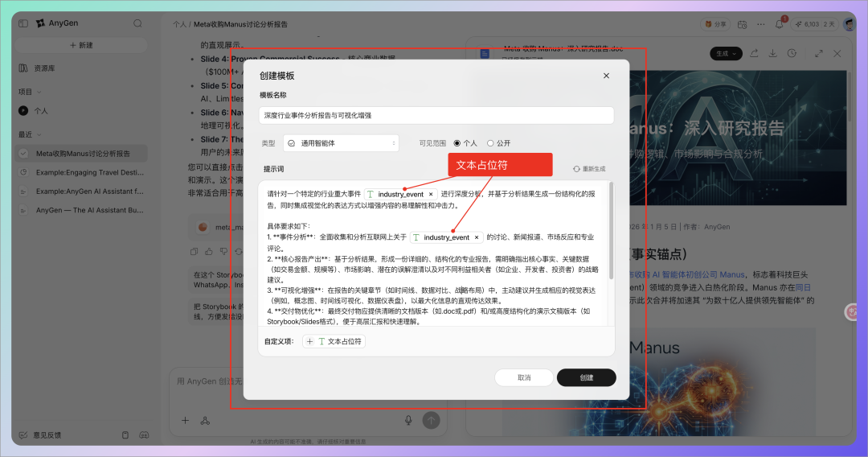Open Example:Engaging Travel Desti... item
This screenshot has width=868, height=457.
click(x=81, y=172)
